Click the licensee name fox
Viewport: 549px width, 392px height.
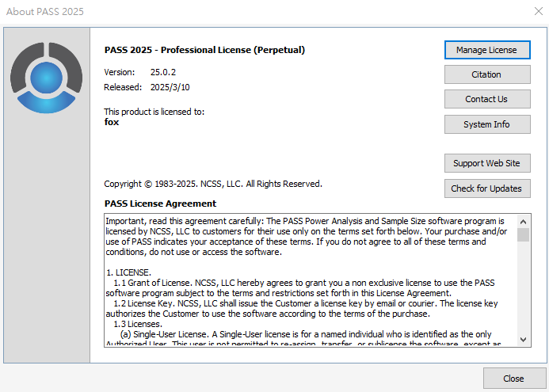[112, 122]
